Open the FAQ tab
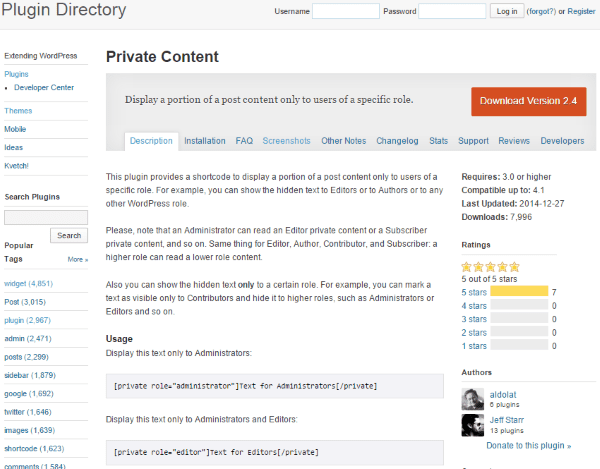 244,141
